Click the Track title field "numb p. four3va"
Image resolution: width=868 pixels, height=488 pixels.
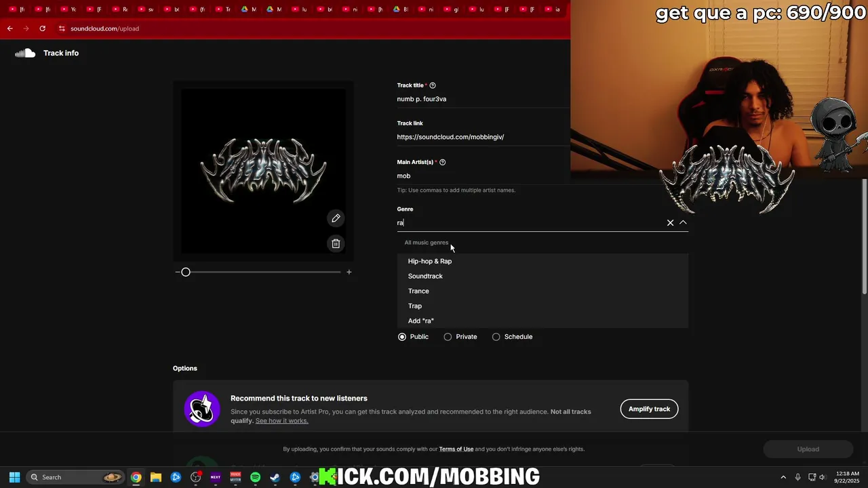tap(483, 99)
